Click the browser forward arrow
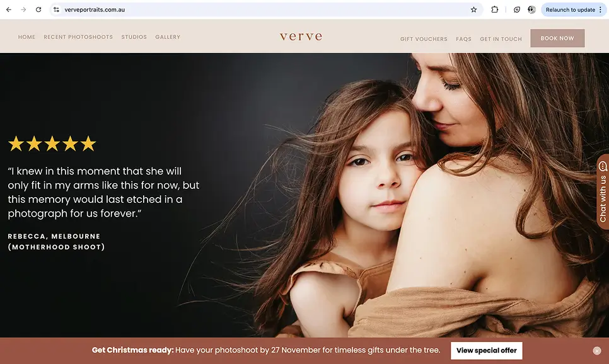609x364 pixels. click(23, 9)
